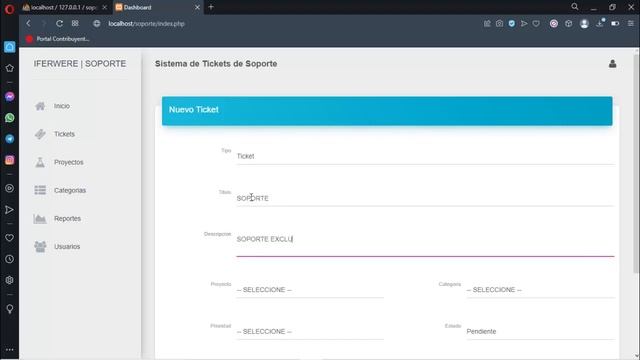640x360 pixels.
Task: Open the user profile icon at top right
Action: (x=612, y=64)
